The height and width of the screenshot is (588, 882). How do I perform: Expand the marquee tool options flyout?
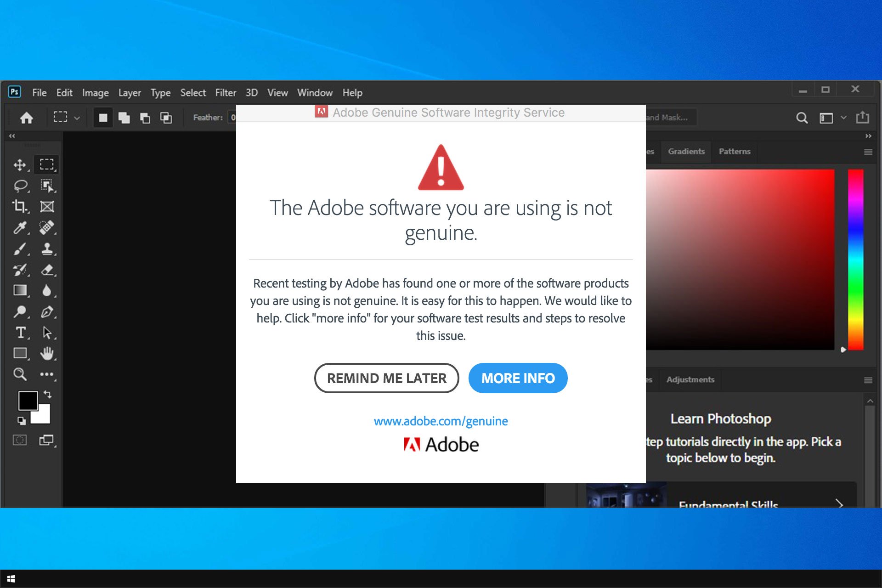tap(77, 118)
